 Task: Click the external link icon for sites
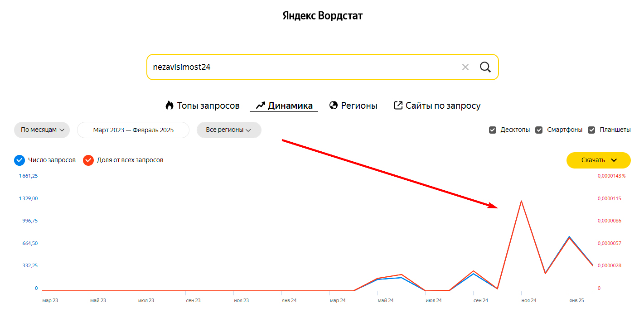[398, 106]
